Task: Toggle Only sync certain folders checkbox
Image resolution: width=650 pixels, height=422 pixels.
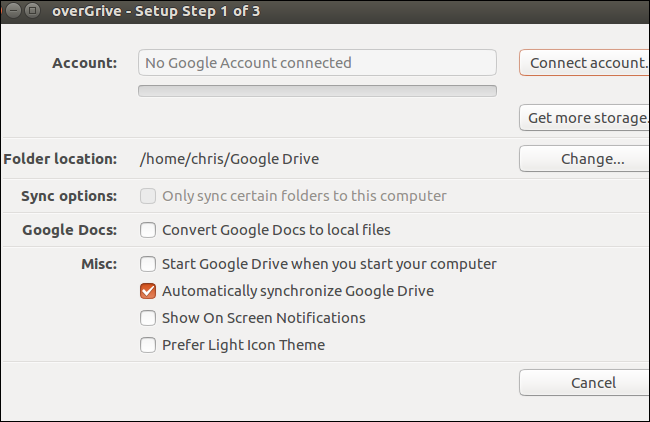Action: point(148,196)
